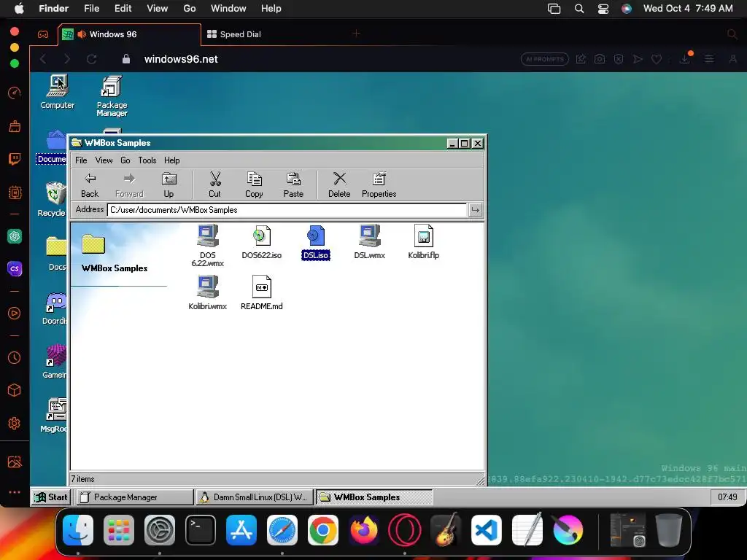
Task: Click the Back toolbar button
Action: pos(90,185)
